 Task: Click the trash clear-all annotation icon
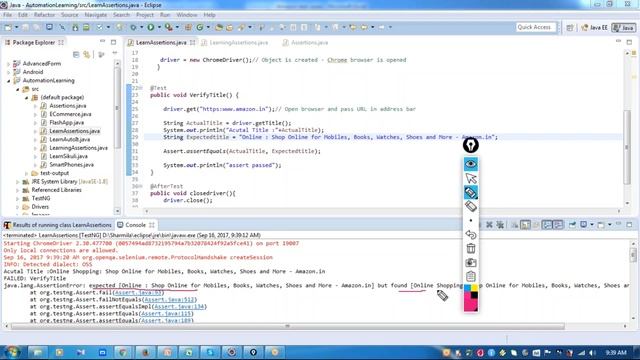pos(471,248)
